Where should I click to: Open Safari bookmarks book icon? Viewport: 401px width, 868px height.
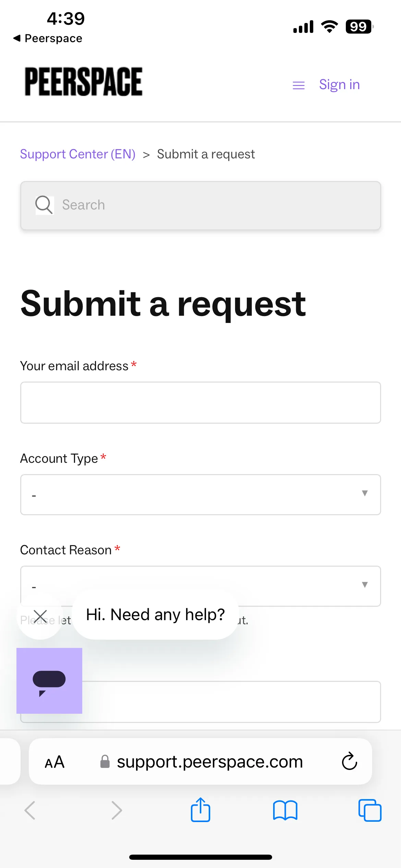click(x=285, y=810)
